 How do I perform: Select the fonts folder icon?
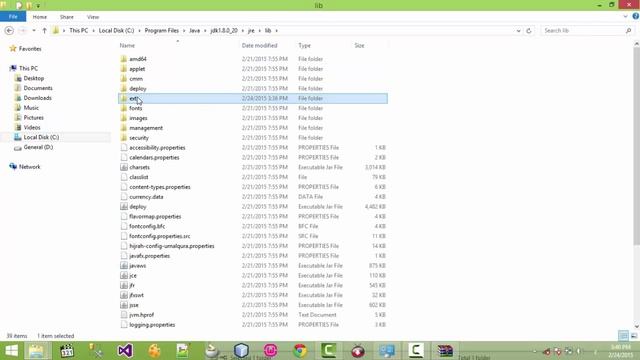(124, 108)
